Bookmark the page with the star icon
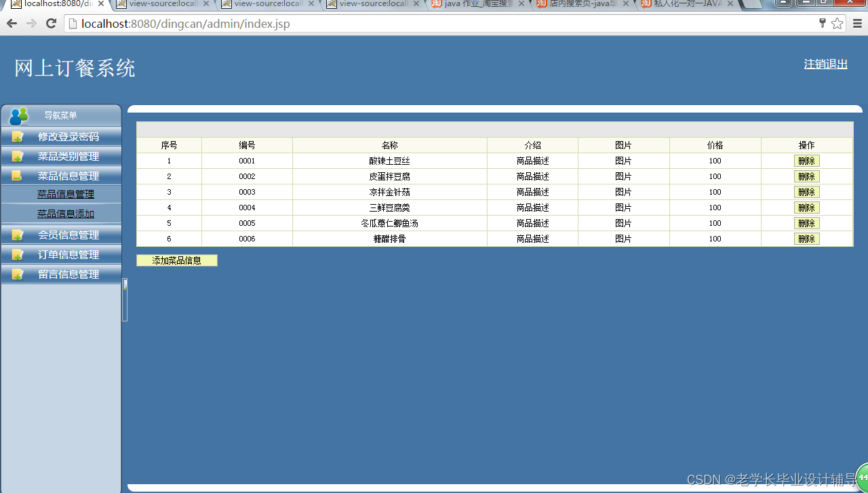Viewport: 868px width, 493px height. (x=837, y=24)
